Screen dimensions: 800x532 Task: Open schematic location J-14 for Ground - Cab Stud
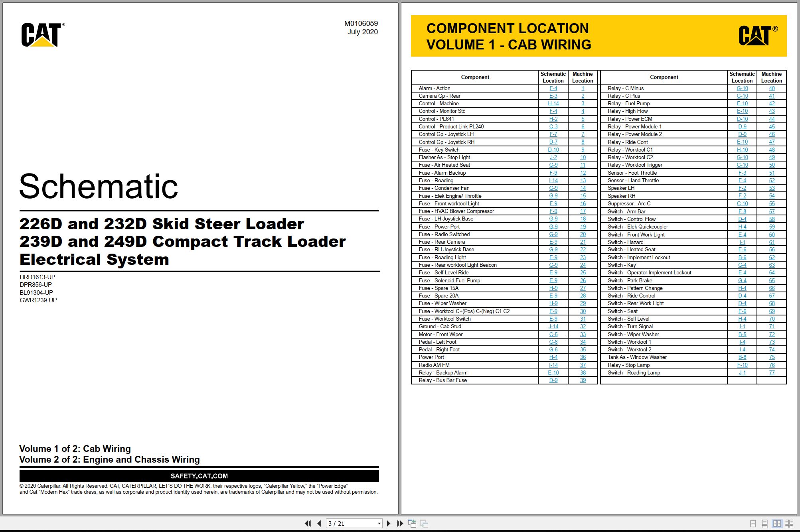tap(553, 327)
